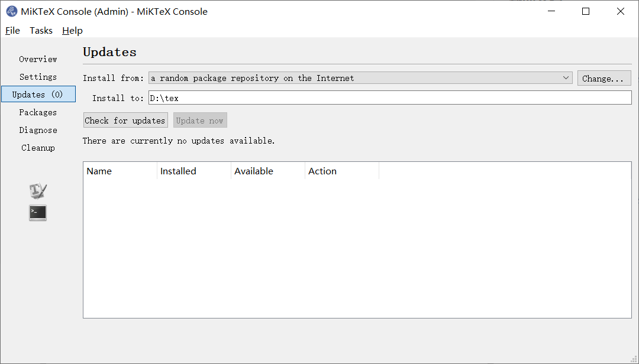The image size is (639, 364).
Task: Select the Updates (0) page
Action: (38, 94)
